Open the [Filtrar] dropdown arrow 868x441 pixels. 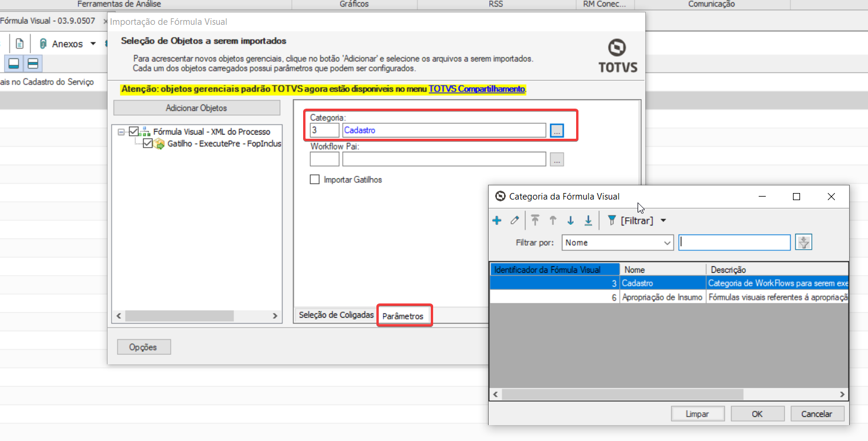(663, 221)
